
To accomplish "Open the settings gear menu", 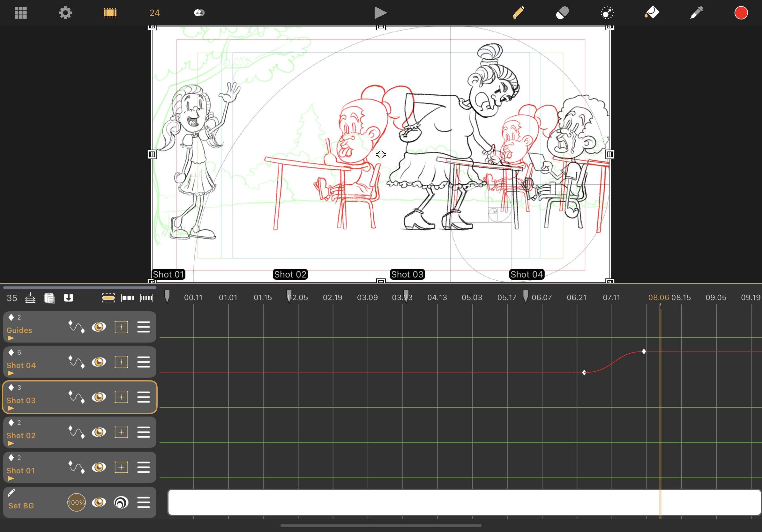I will (x=65, y=13).
